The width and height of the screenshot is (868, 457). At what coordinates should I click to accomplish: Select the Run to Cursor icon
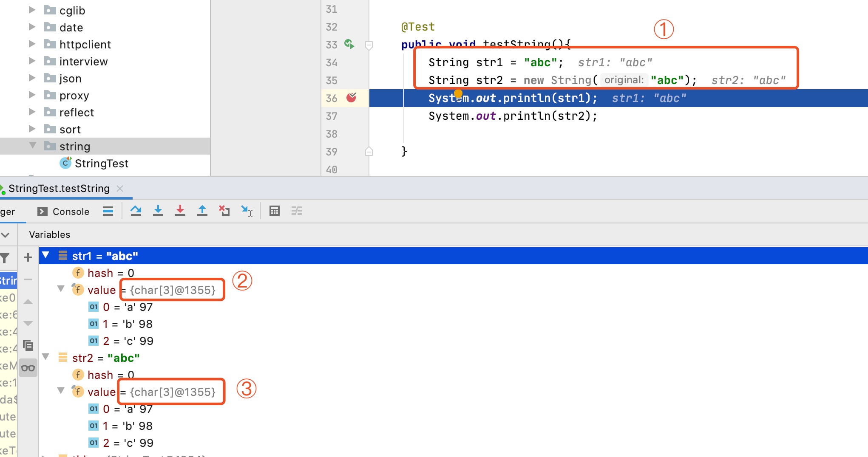247,211
